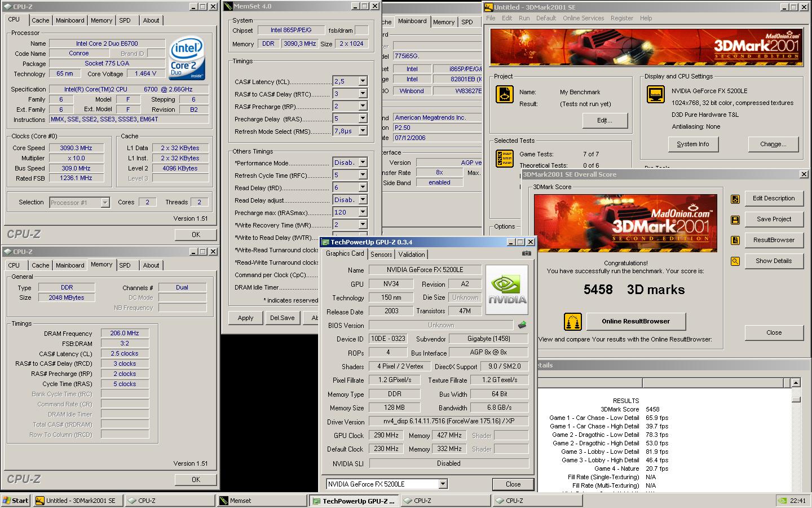Open Online Services menu in 3DMark2001
This screenshot has width=812, height=508.
pyautogui.click(x=583, y=18)
